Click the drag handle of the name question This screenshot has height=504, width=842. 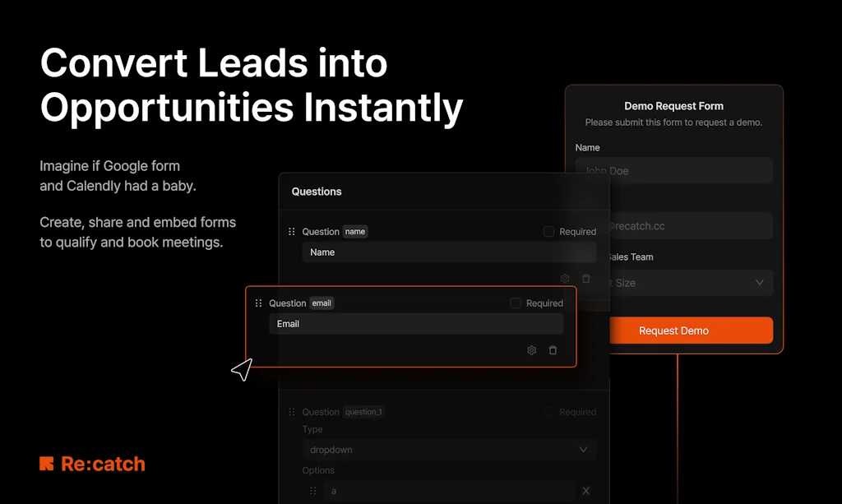pos(291,232)
